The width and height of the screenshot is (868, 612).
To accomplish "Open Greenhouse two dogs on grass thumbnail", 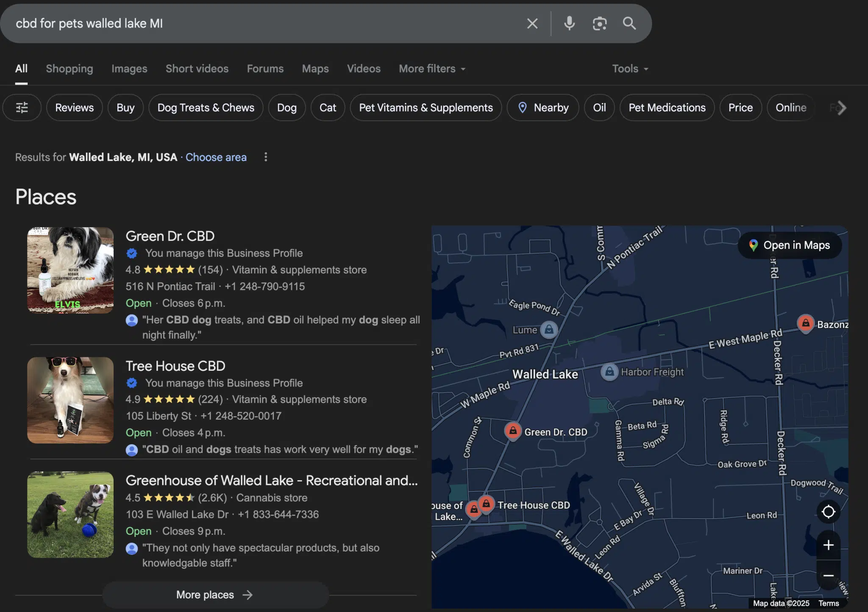I will [x=70, y=515].
